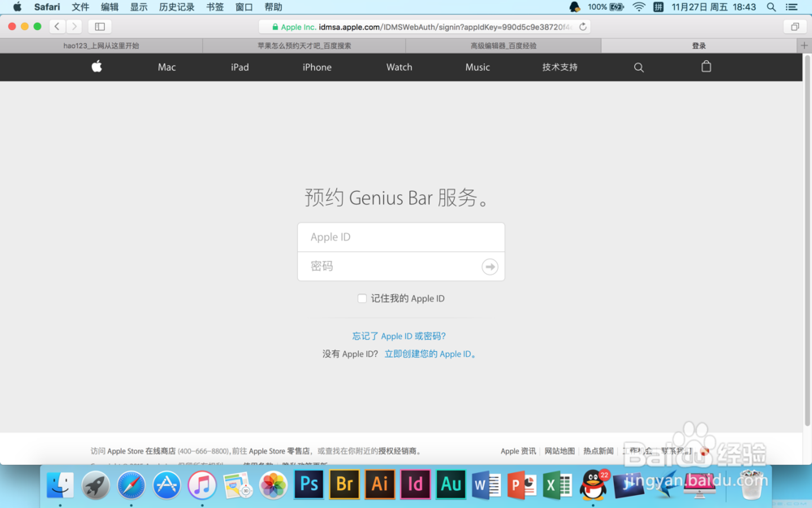Open Music in Apple navigation
The width and height of the screenshot is (812, 508).
(477, 67)
